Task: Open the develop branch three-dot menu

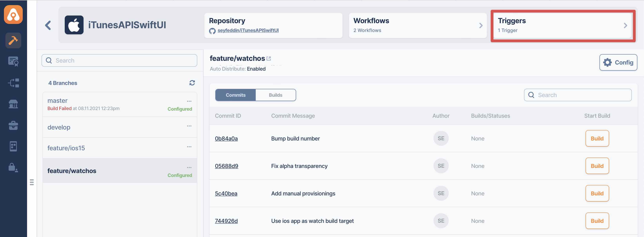Action: coord(189,126)
